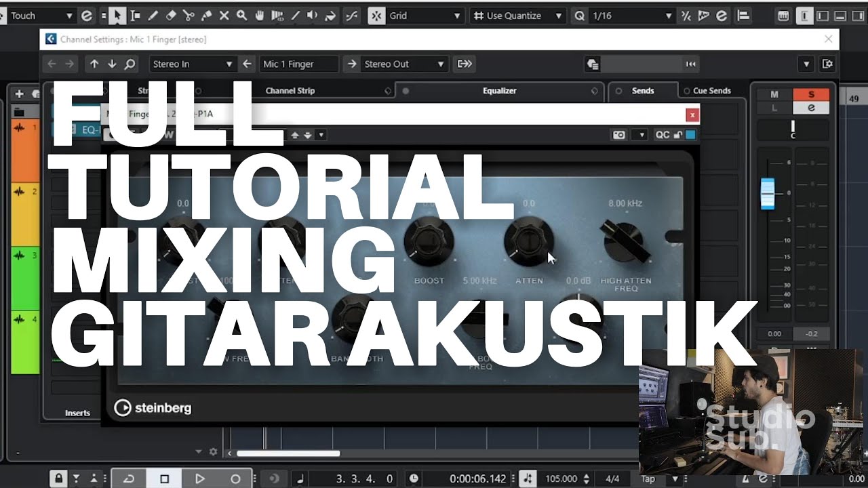
Task: Switch to the Equalizer tab
Action: point(500,91)
